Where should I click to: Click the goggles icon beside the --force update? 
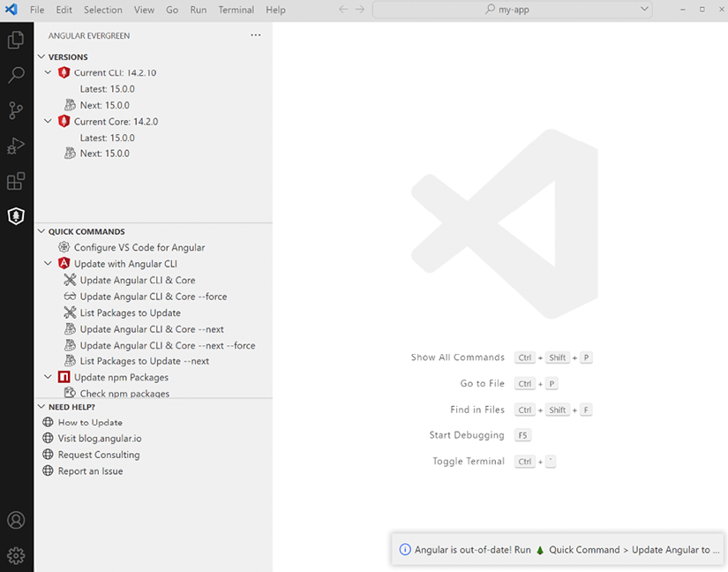[x=70, y=297]
